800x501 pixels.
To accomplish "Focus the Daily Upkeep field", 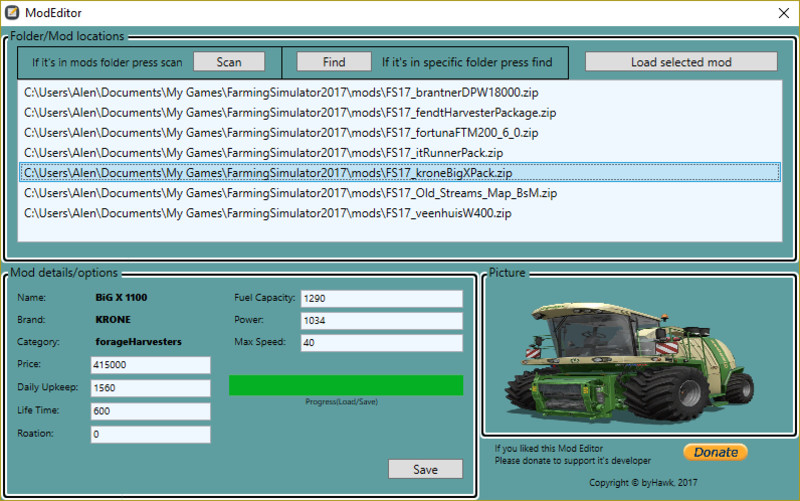I will [x=150, y=388].
